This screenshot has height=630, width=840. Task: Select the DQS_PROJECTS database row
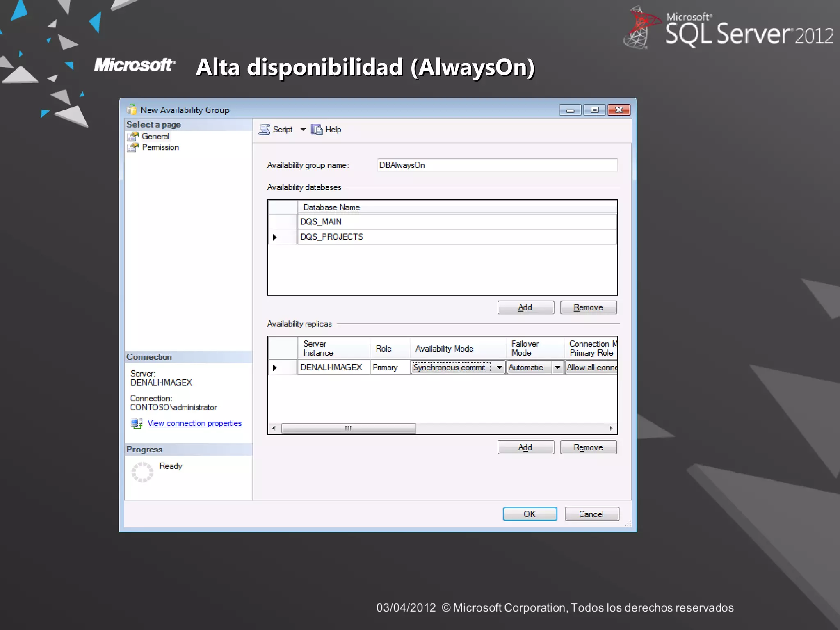click(x=457, y=237)
